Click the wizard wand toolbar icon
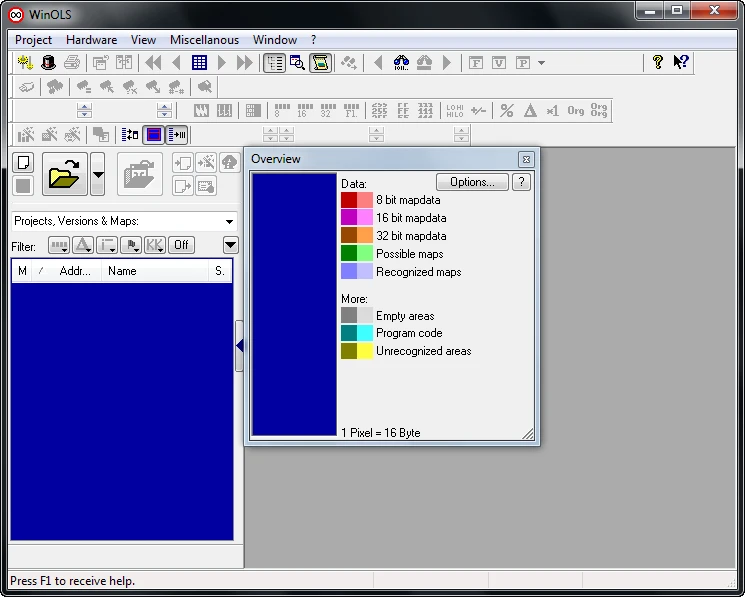The image size is (745, 597). click(x=25, y=62)
